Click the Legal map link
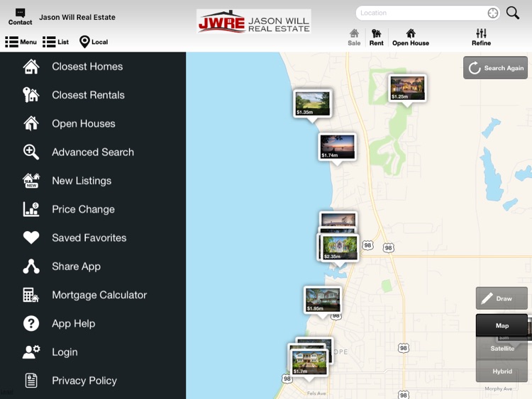 [x=7, y=392]
